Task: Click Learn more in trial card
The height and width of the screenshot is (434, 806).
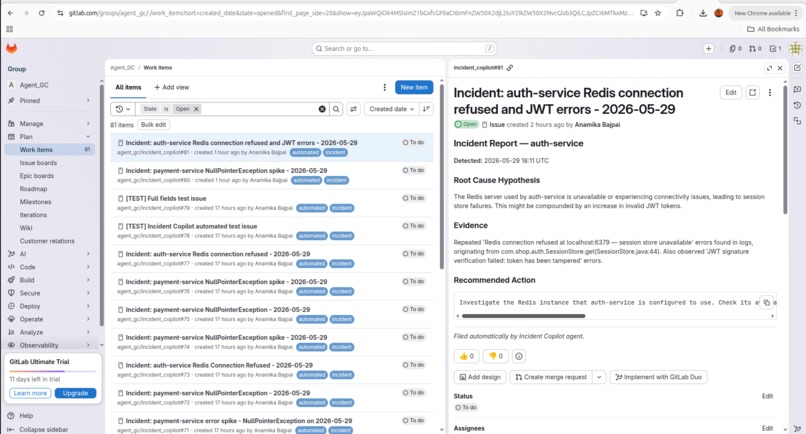Action: click(30, 393)
